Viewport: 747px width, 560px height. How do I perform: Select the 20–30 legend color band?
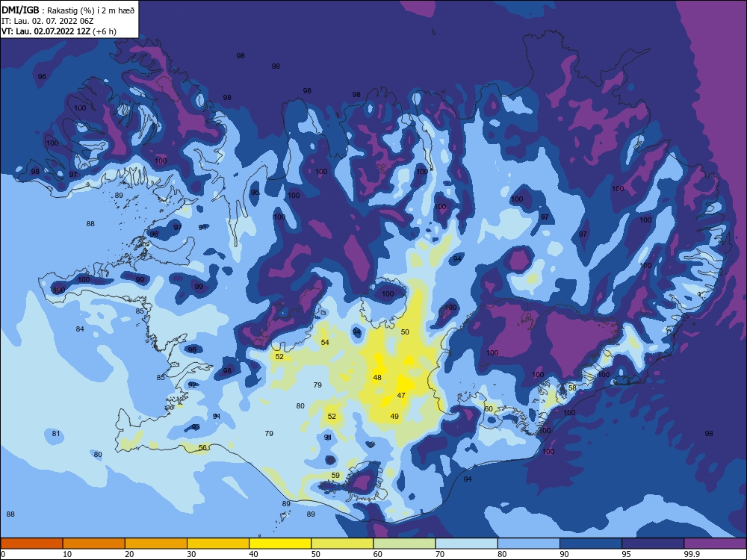click(x=156, y=544)
